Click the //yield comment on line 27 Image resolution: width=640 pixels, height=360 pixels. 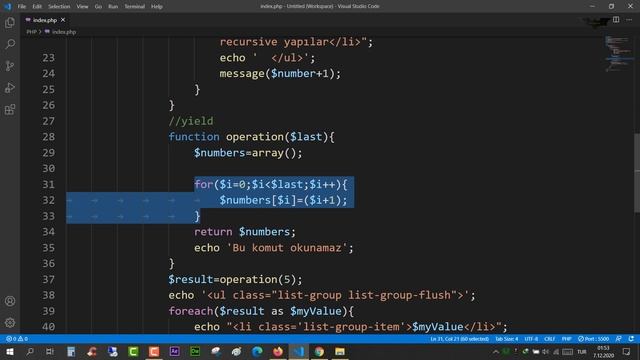(191, 121)
